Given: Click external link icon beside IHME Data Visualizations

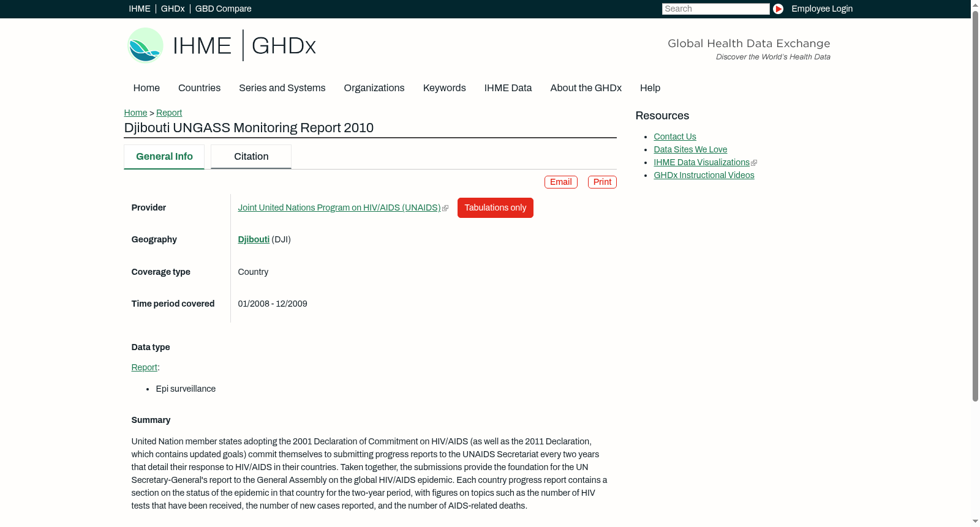Looking at the screenshot, I should point(754,163).
